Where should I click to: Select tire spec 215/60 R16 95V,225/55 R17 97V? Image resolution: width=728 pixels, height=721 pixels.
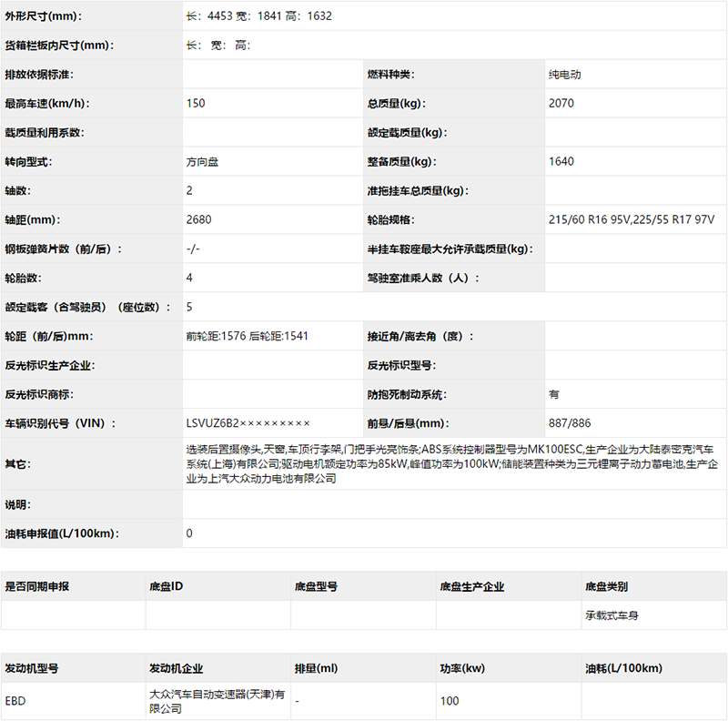pos(632,219)
